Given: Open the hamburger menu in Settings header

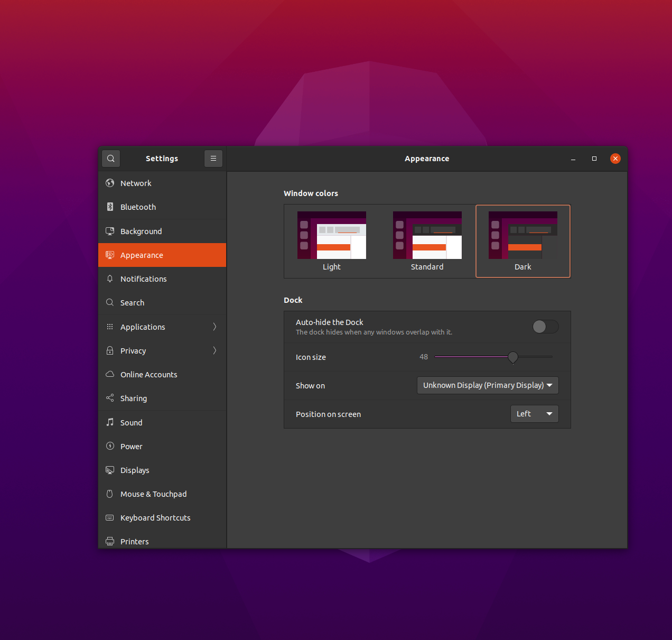Looking at the screenshot, I should click(213, 159).
